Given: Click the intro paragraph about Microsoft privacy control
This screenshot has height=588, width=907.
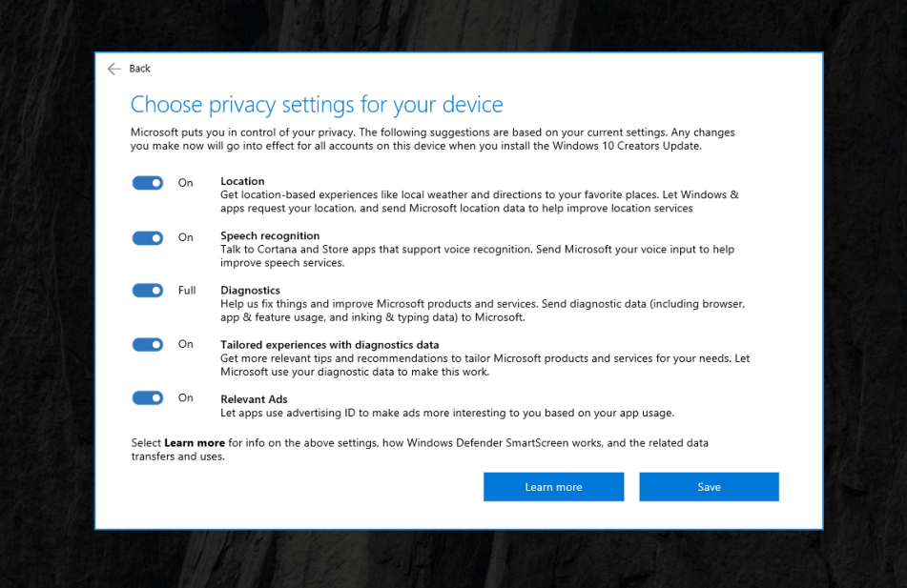Looking at the screenshot, I should point(432,139).
